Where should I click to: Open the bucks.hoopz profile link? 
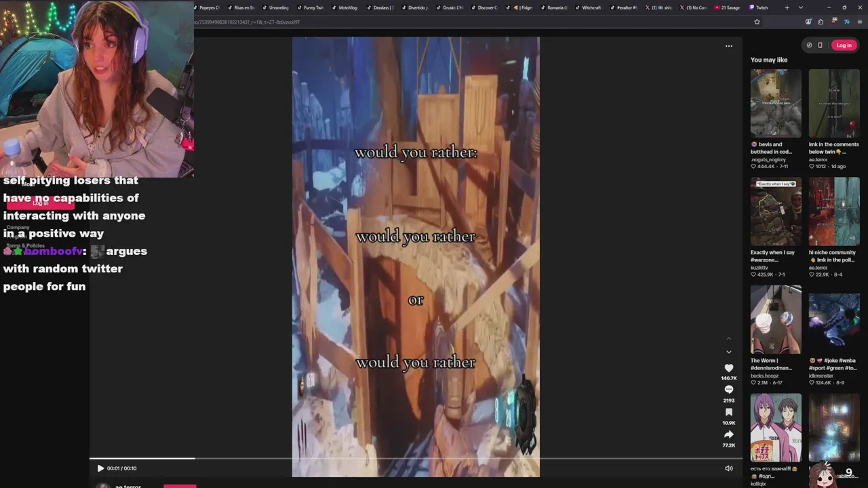(x=764, y=376)
